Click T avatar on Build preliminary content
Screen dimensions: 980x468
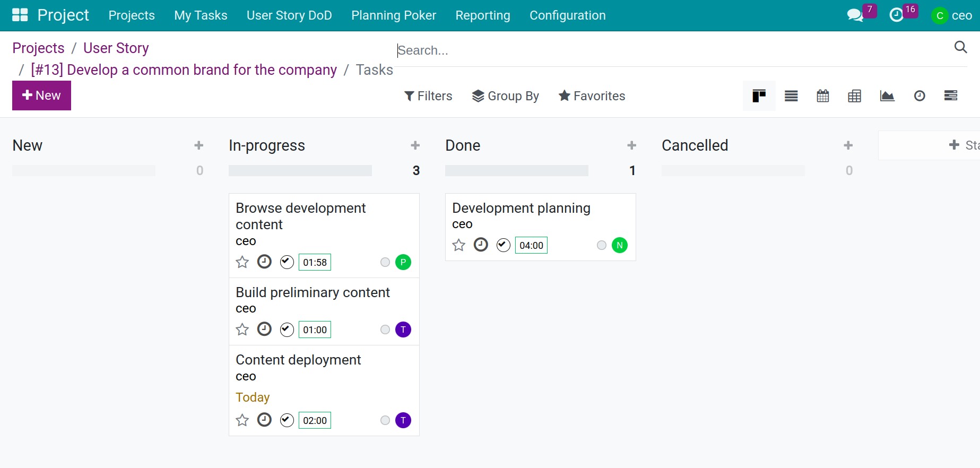(x=403, y=330)
